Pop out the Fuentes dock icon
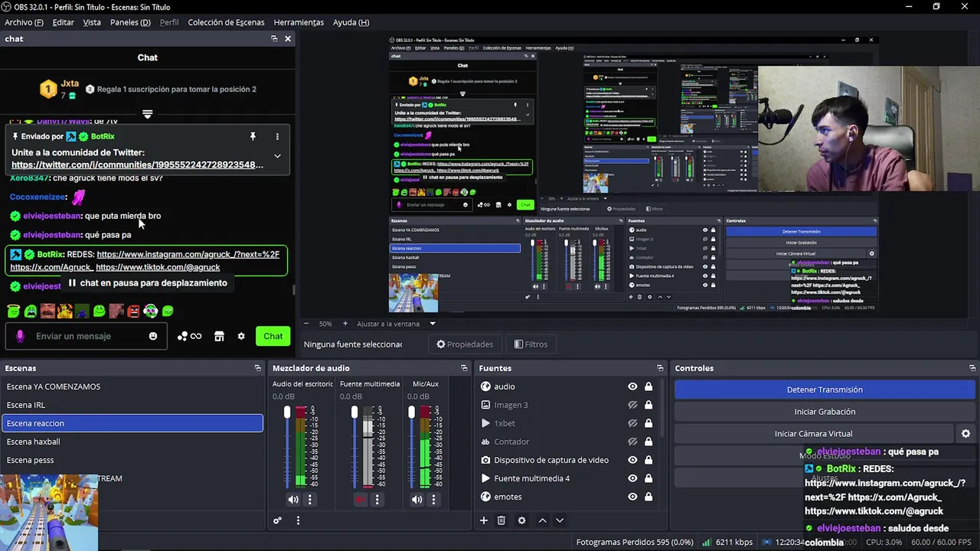Screen dimensions: 980x551 click(660, 368)
